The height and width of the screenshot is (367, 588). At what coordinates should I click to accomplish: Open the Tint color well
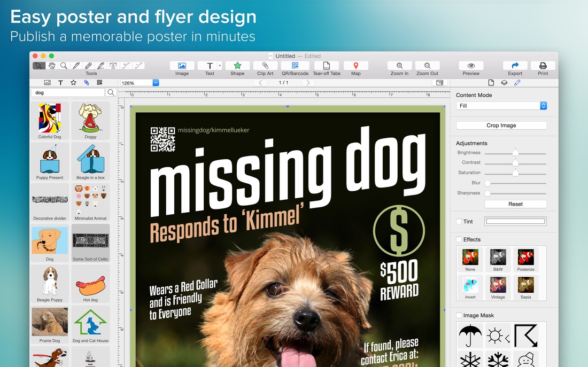click(x=516, y=221)
